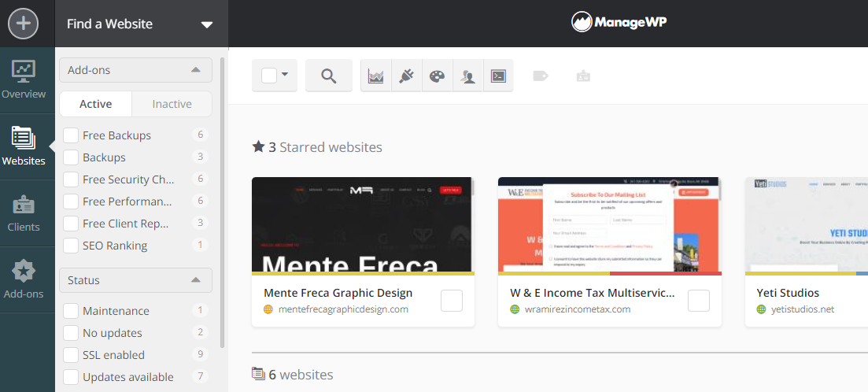The height and width of the screenshot is (392, 868).
Task: Click the tag label icon
Action: [541, 76]
